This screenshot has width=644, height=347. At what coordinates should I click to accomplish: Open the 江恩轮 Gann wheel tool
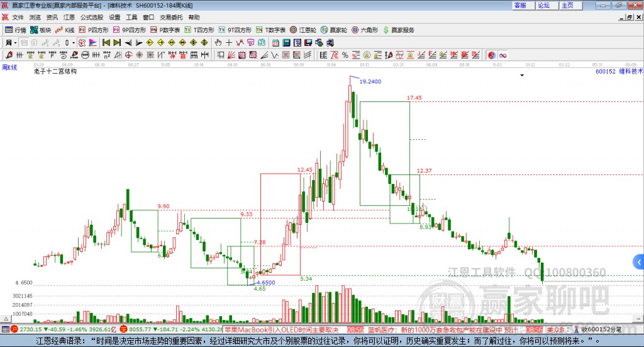pos(303,30)
